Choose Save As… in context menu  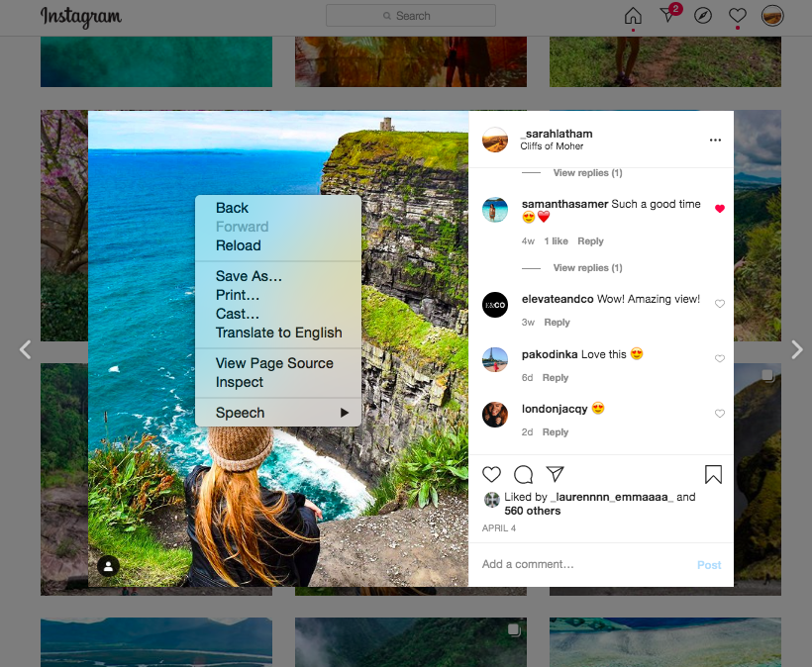(x=249, y=276)
